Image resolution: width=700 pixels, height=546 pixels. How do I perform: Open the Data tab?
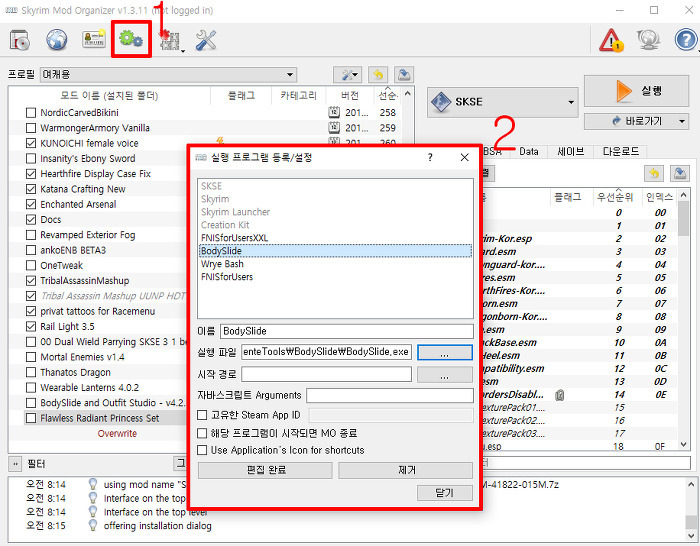(x=529, y=152)
